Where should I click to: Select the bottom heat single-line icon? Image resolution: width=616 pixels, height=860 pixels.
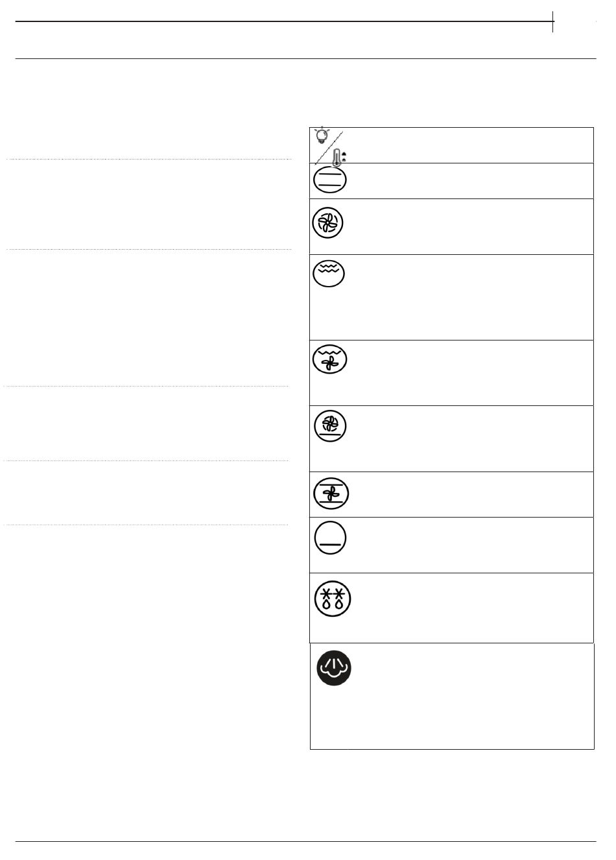click(331, 538)
